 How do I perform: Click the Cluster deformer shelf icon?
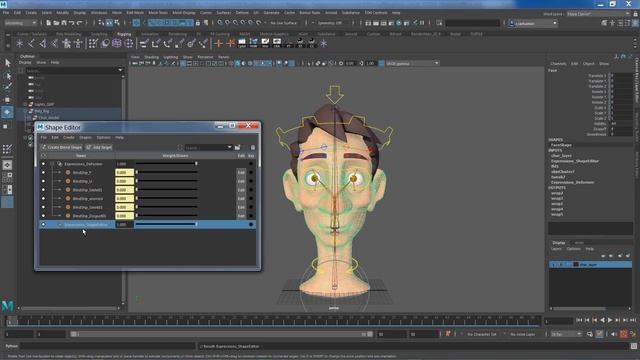(x=129, y=43)
